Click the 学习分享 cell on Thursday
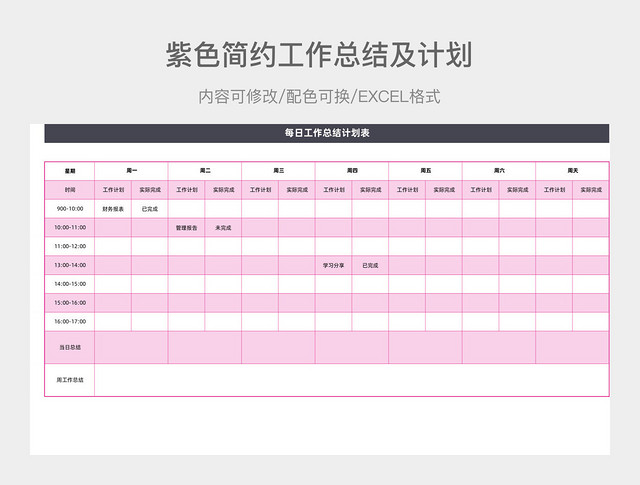 click(x=333, y=265)
